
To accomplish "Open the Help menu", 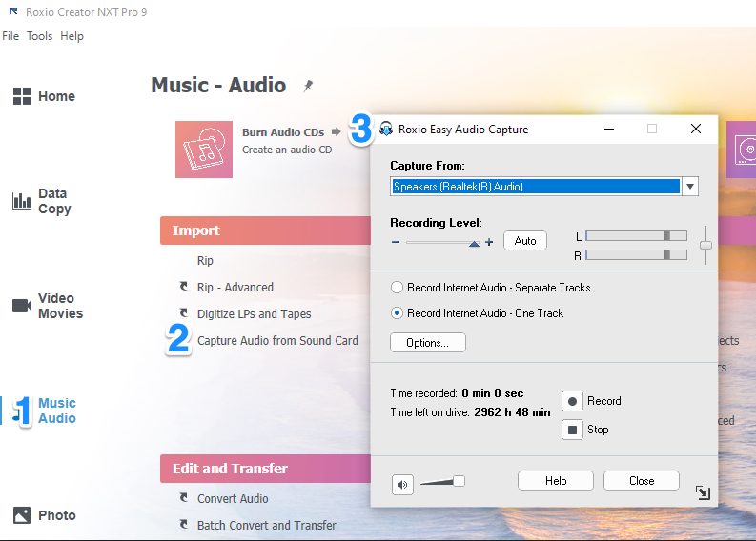I will (x=72, y=36).
